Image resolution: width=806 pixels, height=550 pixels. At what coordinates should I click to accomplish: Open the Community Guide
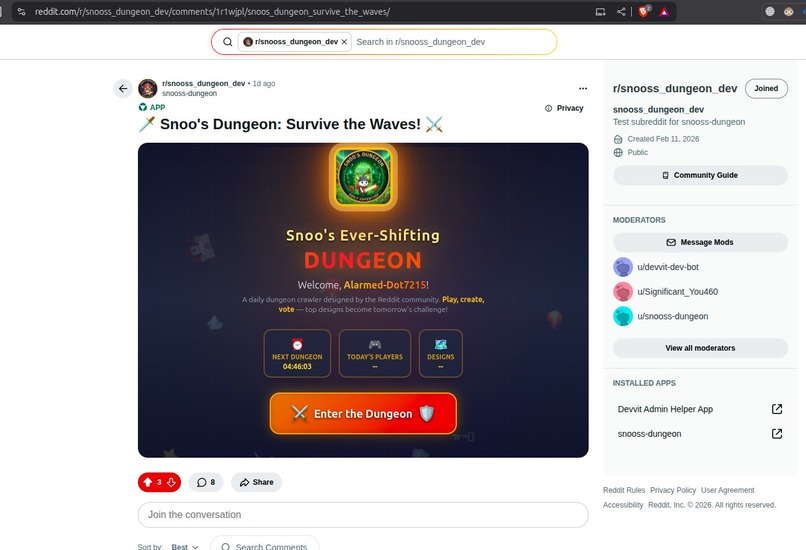coord(700,175)
